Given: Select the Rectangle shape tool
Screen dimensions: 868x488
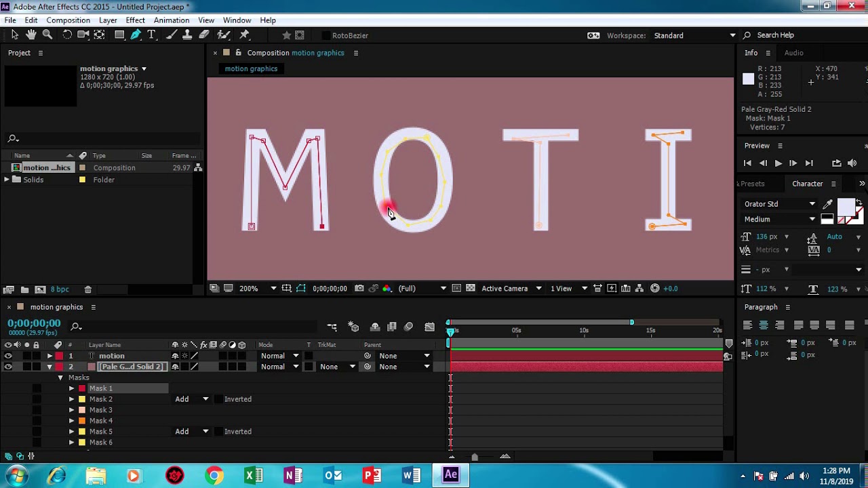Looking at the screenshot, I should (x=119, y=35).
